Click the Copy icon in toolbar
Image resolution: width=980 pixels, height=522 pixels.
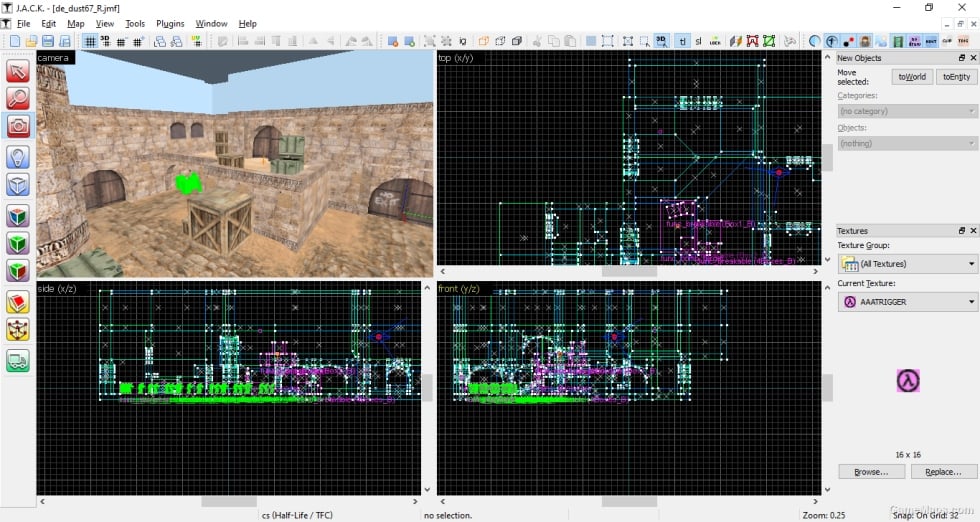[554, 41]
